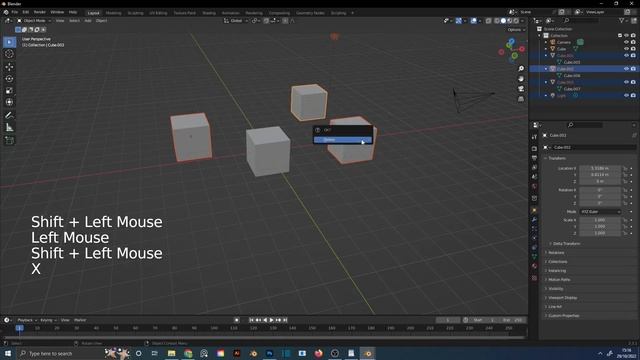640x360 pixels.
Task: Open the World properties tab
Action: [534, 187]
